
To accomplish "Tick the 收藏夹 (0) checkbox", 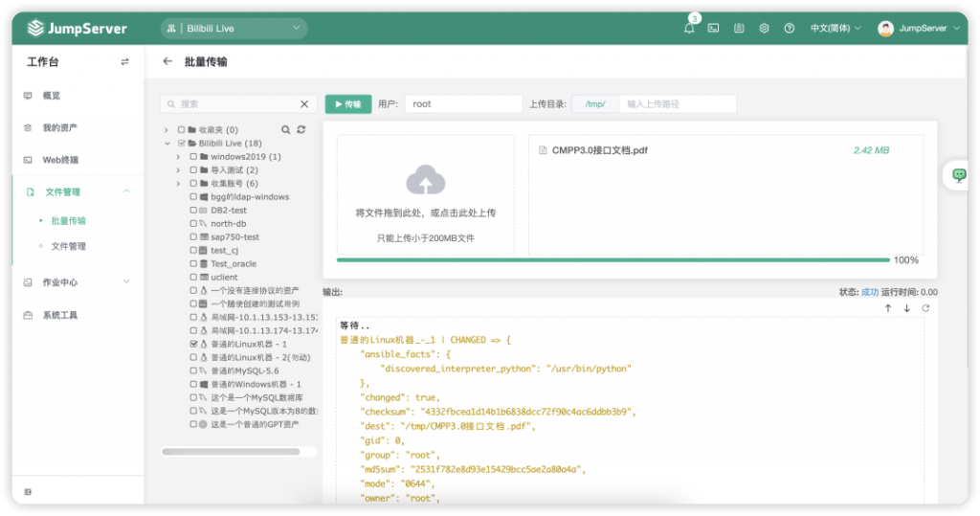I will (x=181, y=130).
